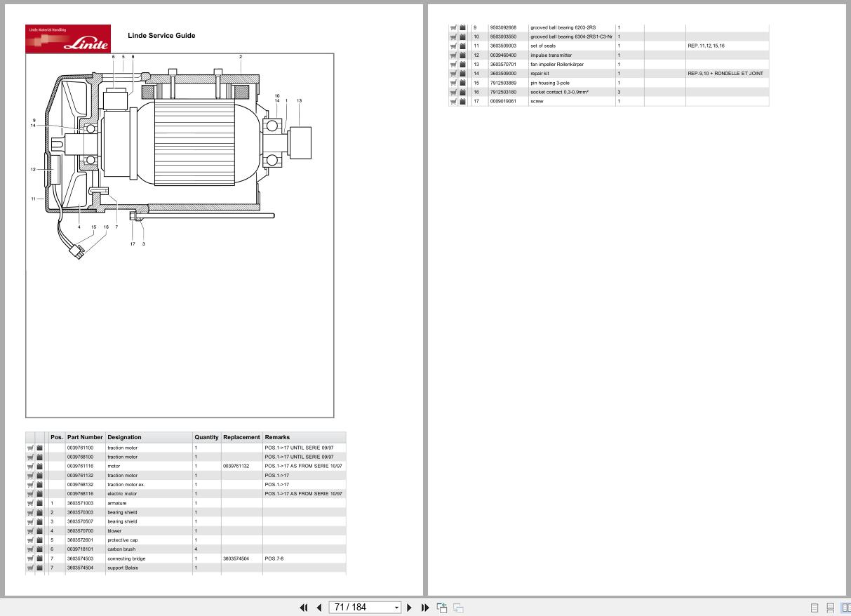Switch to two-page side-by-side view
This screenshot has width=851, height=616.
click(x=845, y=608)
